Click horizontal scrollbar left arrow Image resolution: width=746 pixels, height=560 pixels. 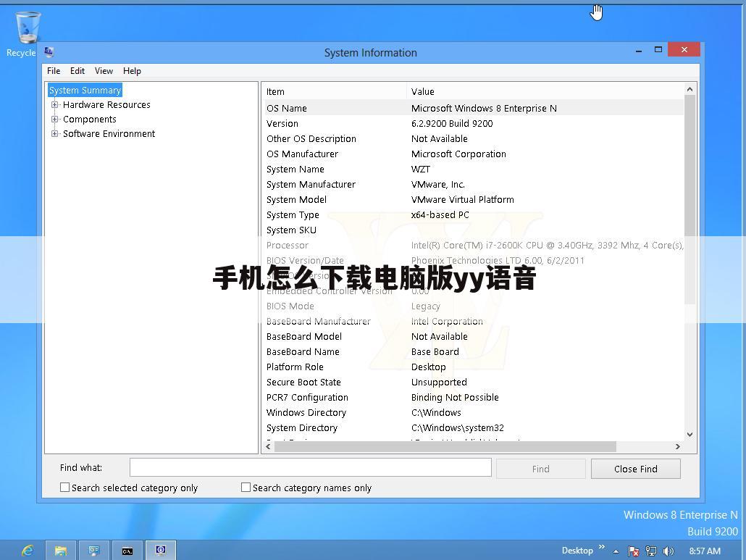pos(268,446)
